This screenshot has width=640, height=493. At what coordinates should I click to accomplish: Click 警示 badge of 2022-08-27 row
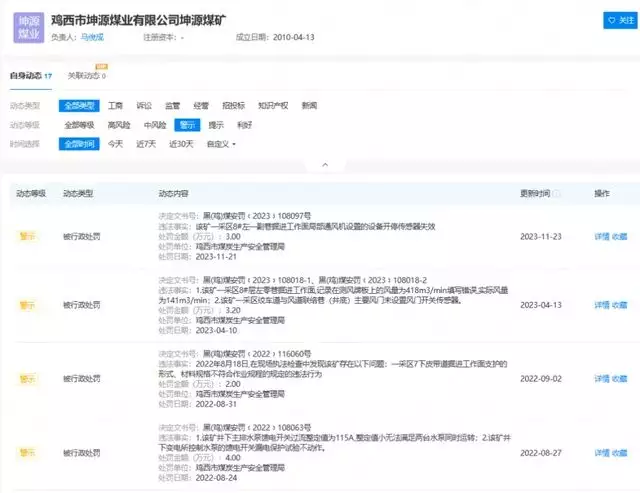click(27, 453)
